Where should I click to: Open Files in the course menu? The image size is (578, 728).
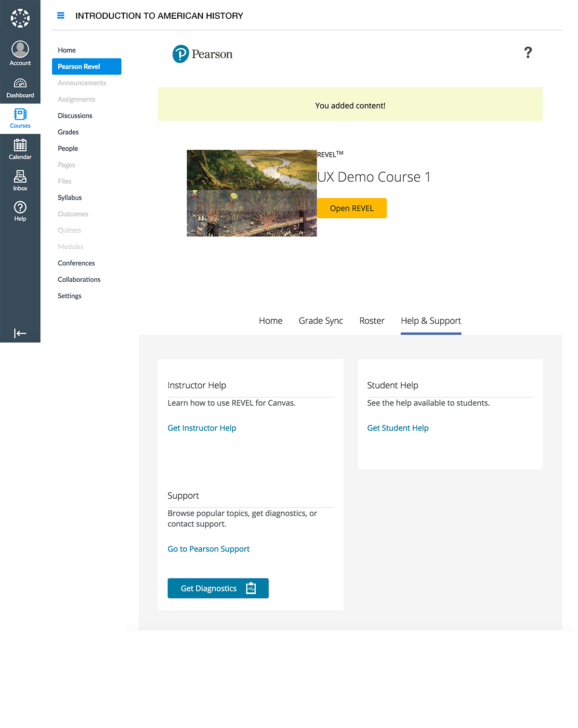(x=65, y=181)
